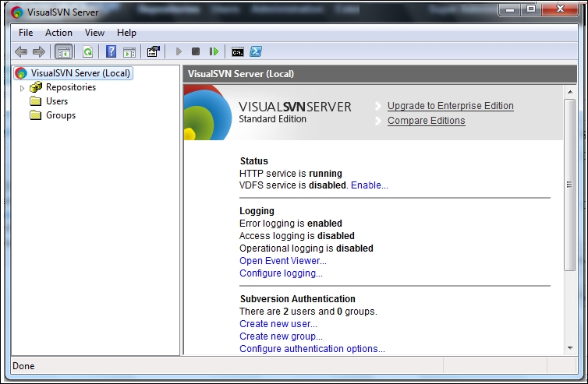Open the Action menu
This screenshot has width=588, height=384.
tap(58, 33)
